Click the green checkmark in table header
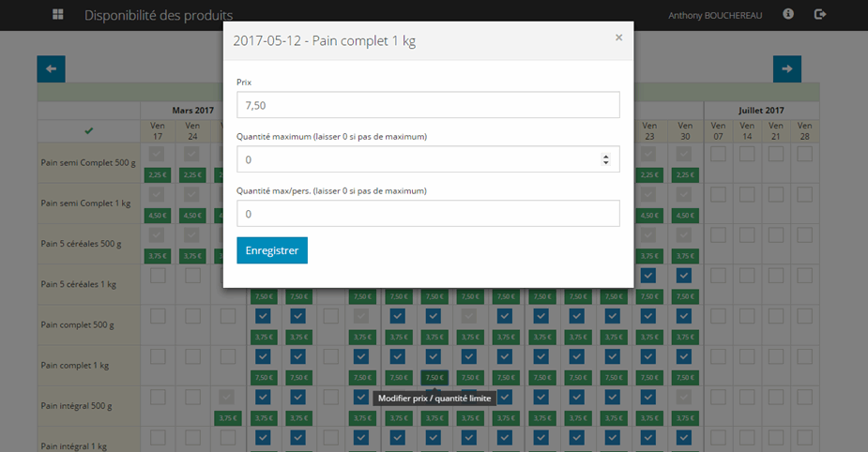 (x=88, y=130)
